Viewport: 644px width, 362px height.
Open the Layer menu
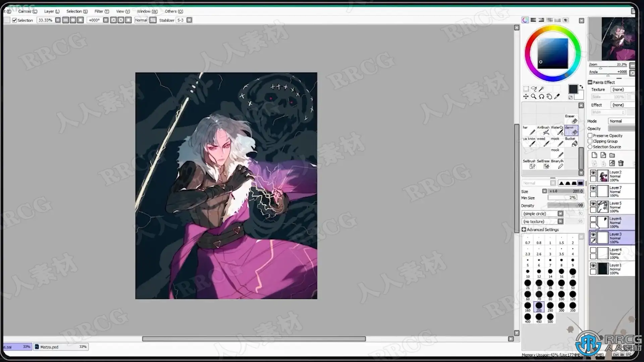[52, 11]
